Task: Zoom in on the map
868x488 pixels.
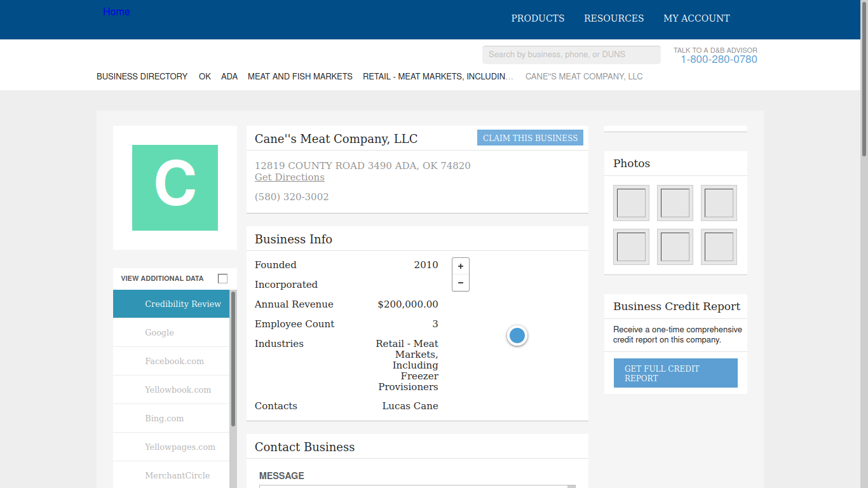Action: [461, 266]
